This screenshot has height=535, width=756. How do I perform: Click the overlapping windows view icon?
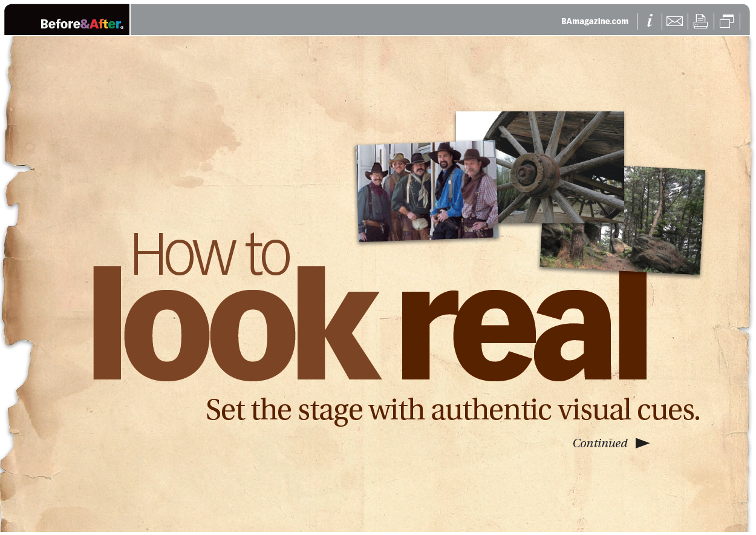point(726,22)
